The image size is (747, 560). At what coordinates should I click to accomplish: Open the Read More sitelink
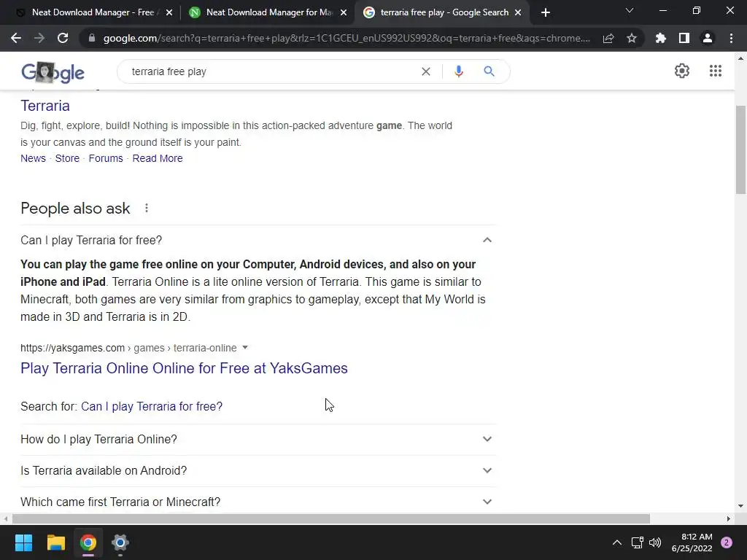tap(158, 158)
